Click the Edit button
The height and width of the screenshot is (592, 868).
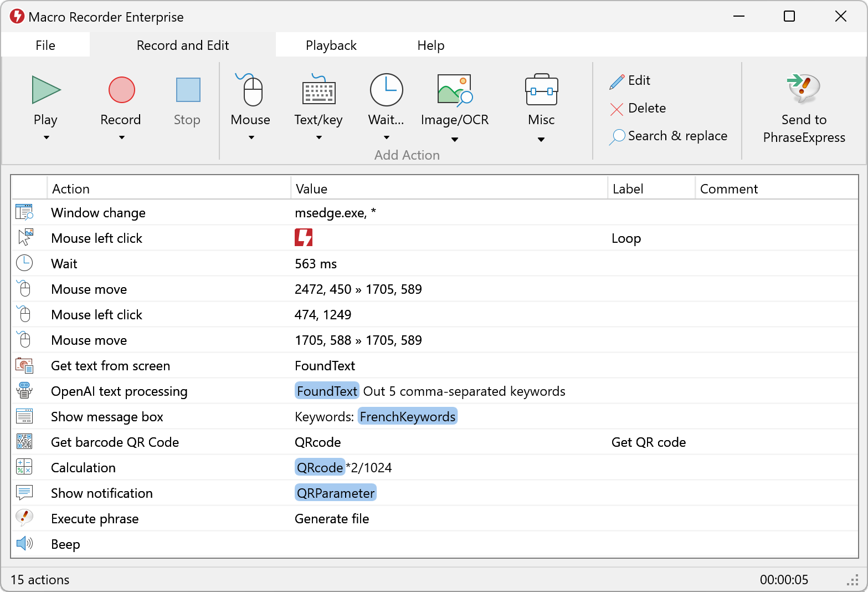tap(639, 80)
